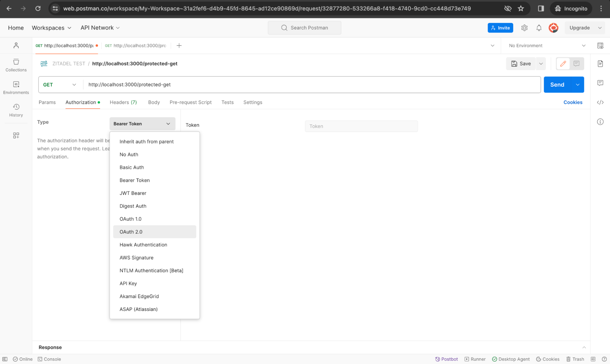The width and height of the screenshot is (610, 364).
Task: Select Hawk Authentication option
Action: [x=154, y=244]
